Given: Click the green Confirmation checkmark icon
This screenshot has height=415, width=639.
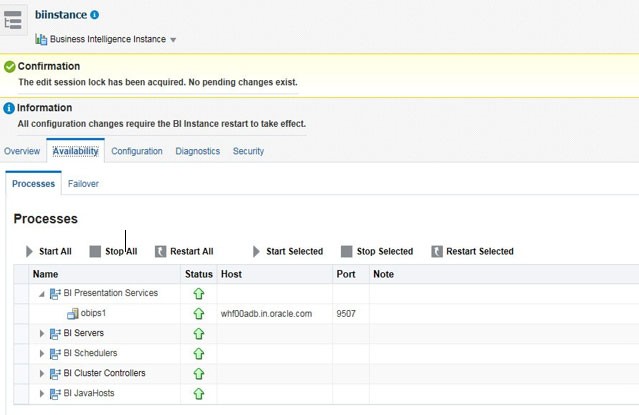Looking at the screenshot, I should click(10, 66).
